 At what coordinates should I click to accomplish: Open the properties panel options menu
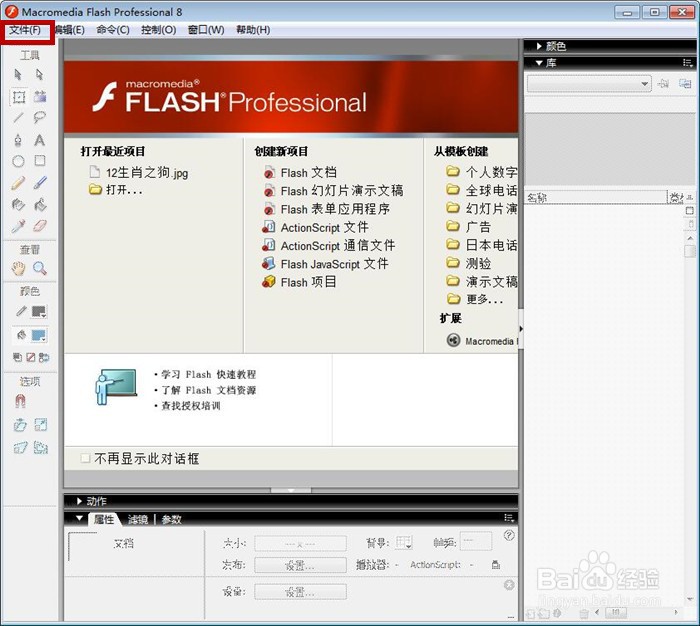[x=509, y=518]
